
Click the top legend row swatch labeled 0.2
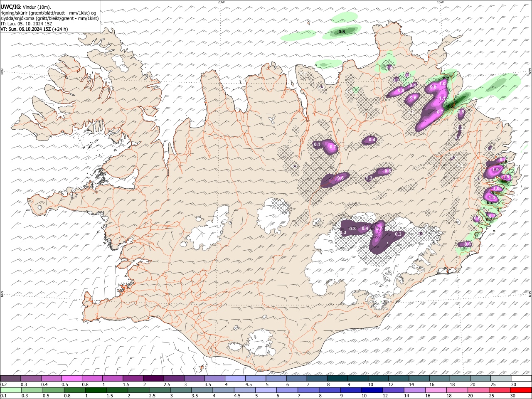tap(10, 379)
